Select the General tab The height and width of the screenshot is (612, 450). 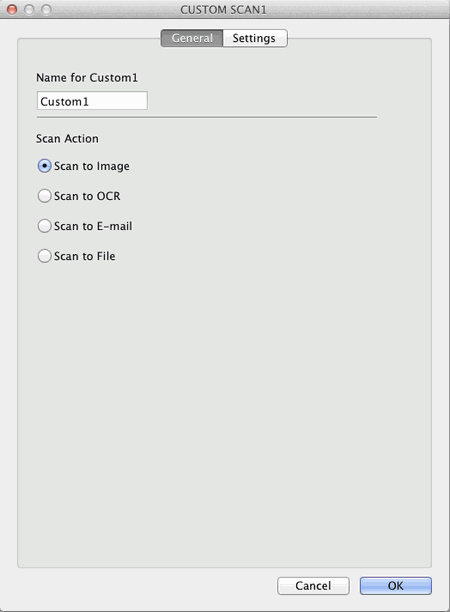[x=192, y=38]
